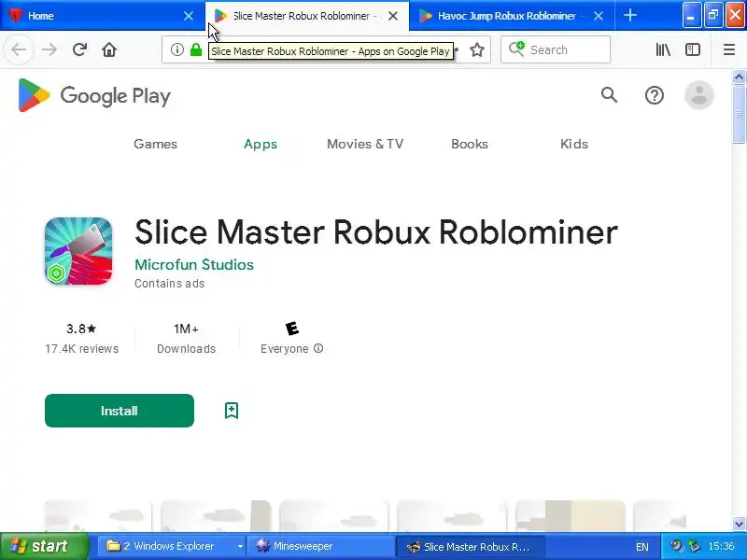The image size is (747, 560).
Task: Click the page scrollbar down arrow
Action: coord(739,524)
